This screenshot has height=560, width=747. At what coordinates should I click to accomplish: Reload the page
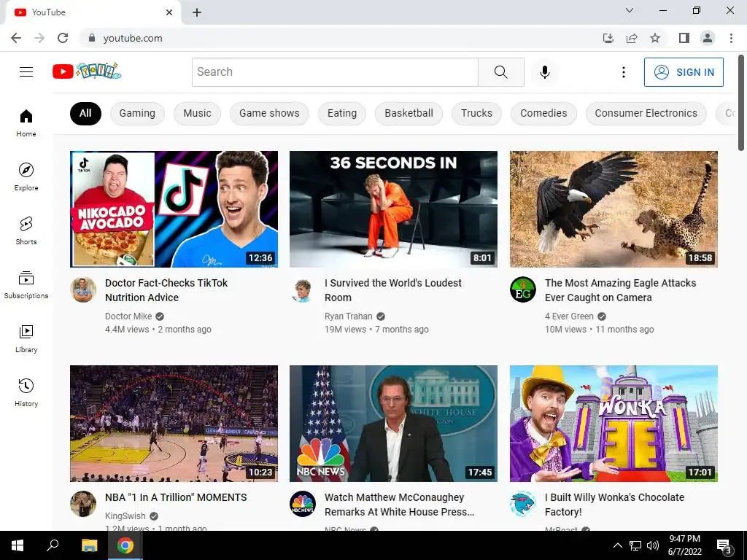pos(63,38)
